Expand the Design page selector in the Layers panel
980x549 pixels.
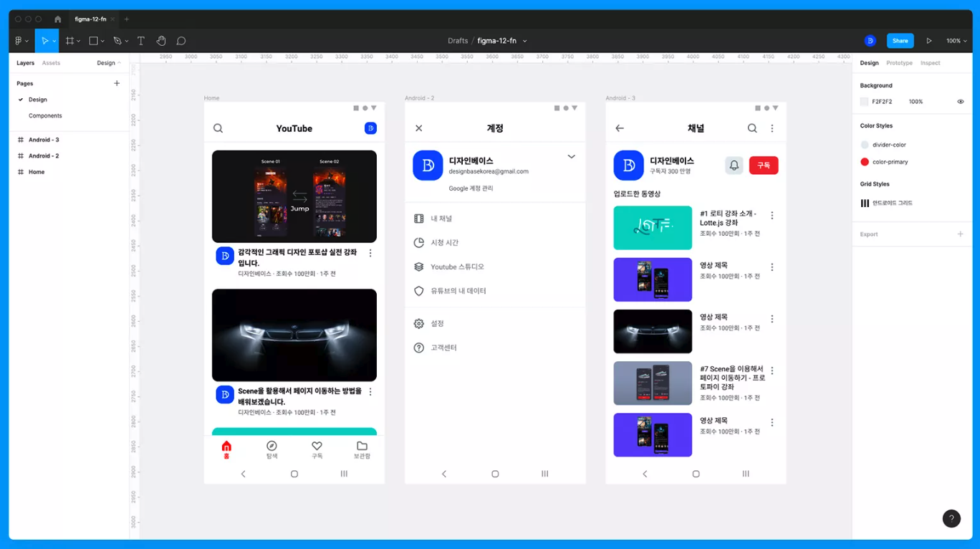pyautogui.click(x=110, y=63)
